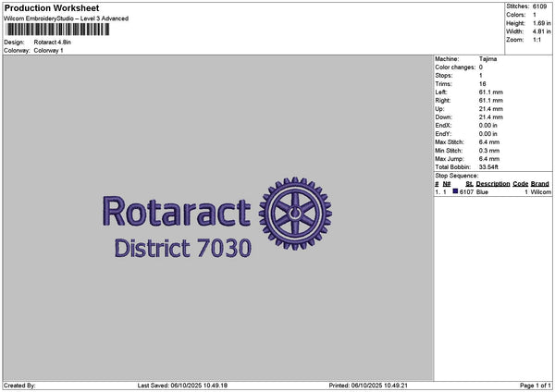555x392 pixels.
Task: Click the 'Wilcom' brand entry in stop sequence
Action: coord(541,192)
